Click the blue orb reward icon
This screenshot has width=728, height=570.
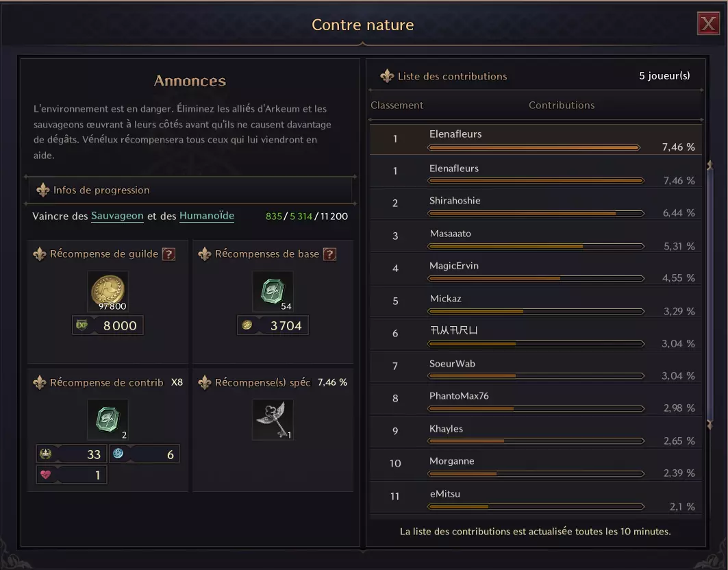118,454
